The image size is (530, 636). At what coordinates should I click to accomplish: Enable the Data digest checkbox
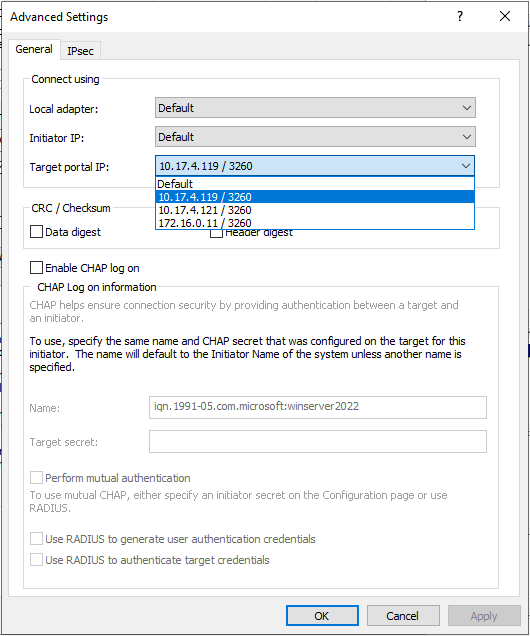click(x=36, y=232)
